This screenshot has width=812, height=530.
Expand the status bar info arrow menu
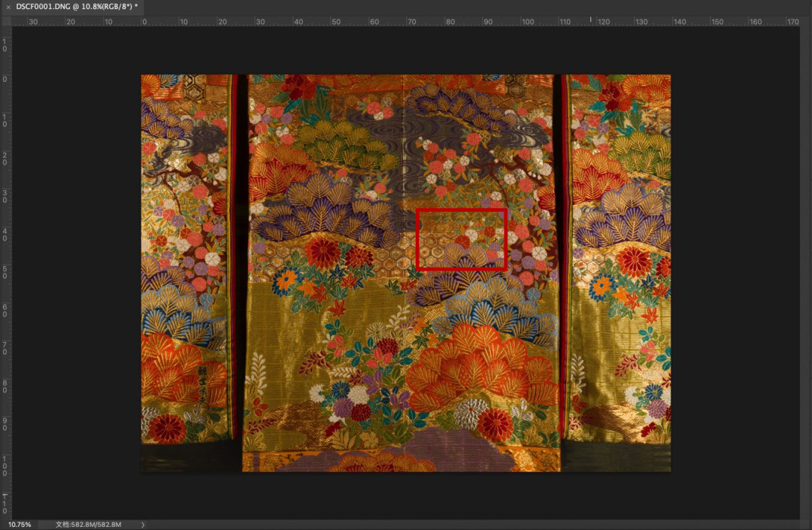[x=143, y=524]
